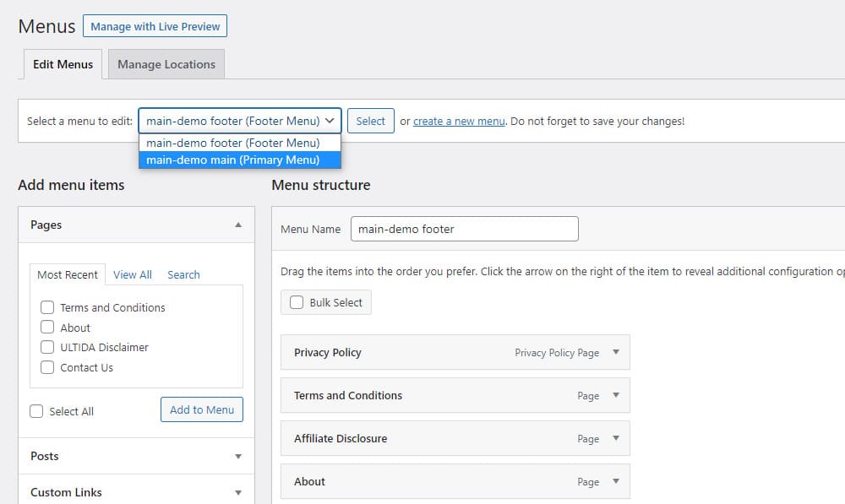Enable the Bulk Select checkbox
The image size is (845, 504).
pyautogui.click(x=297, y=302)
